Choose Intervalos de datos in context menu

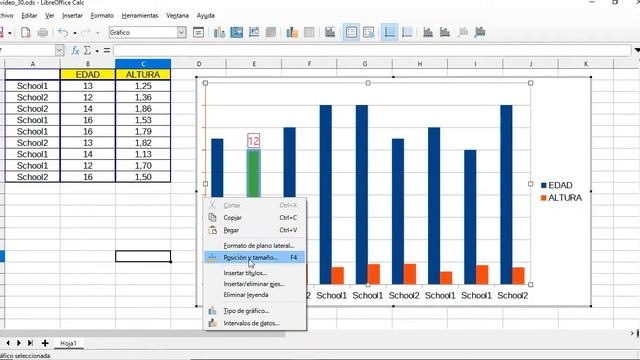pos(254,323)
